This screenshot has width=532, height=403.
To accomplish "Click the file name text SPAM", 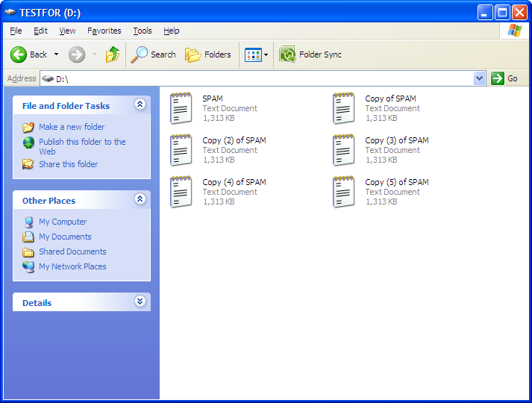I will click(213, 99).
